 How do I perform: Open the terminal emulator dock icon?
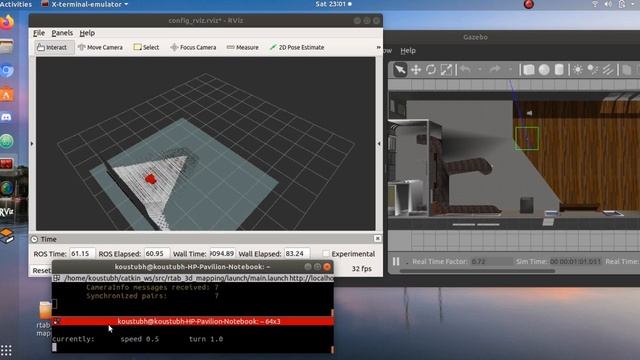click(x=7, y=164)
